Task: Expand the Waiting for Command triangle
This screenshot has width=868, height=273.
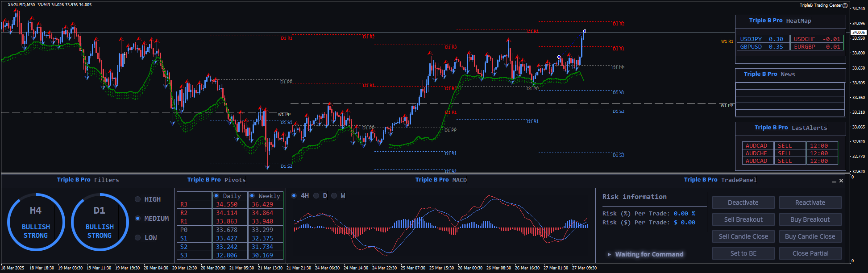Action: pos(609,254)
